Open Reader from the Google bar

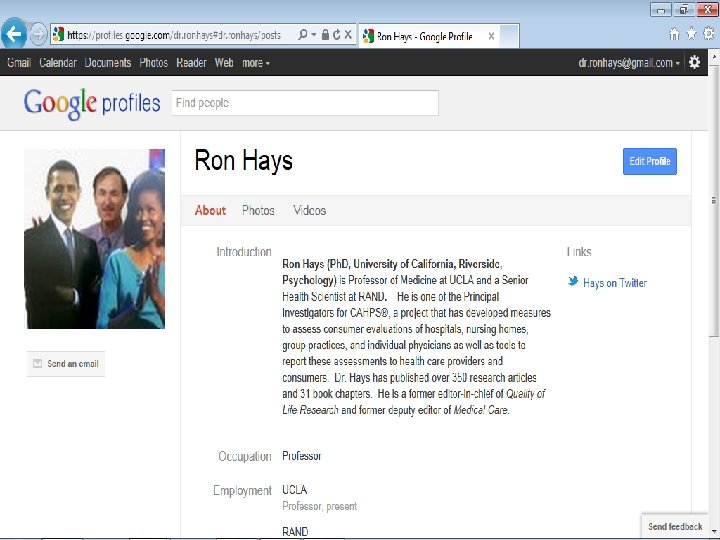[x=191, y=63]
